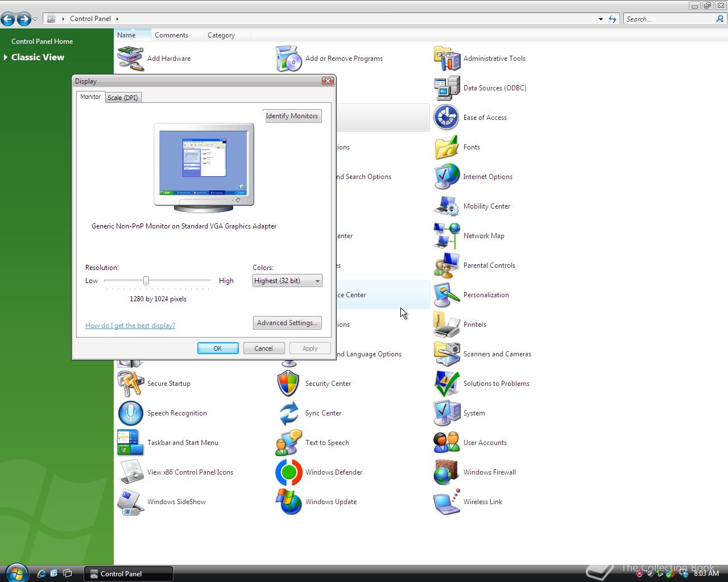Viewport: 728px width, 582px height.
Task: Open the User Accounts icon
Action: pyautogui.click(x=446, y=443)
